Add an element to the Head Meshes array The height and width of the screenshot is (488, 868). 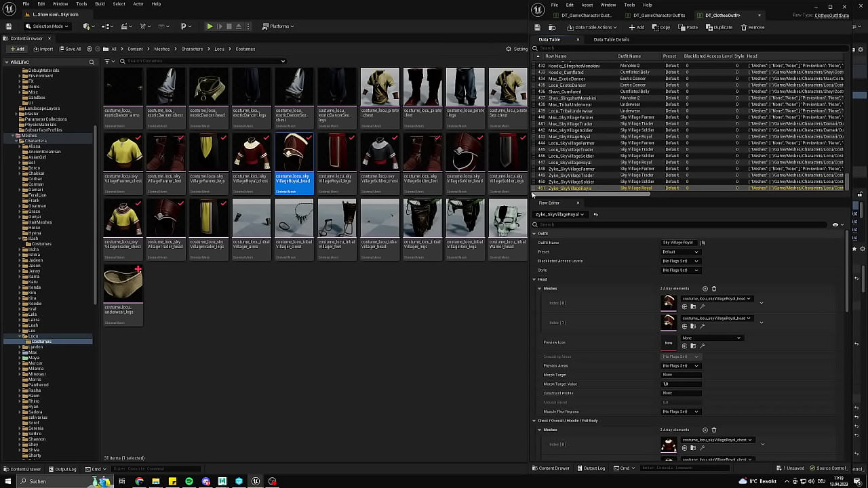[x=705, y=289]
